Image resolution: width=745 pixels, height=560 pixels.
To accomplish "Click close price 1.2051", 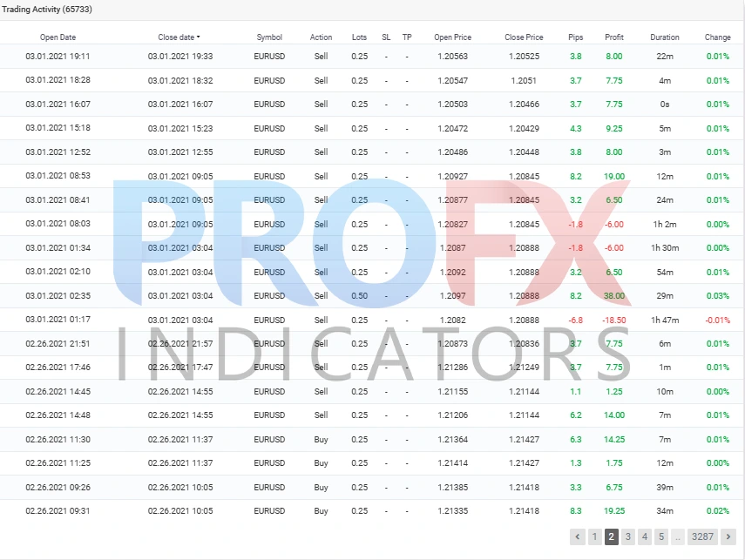I will [x=524, y=81].
